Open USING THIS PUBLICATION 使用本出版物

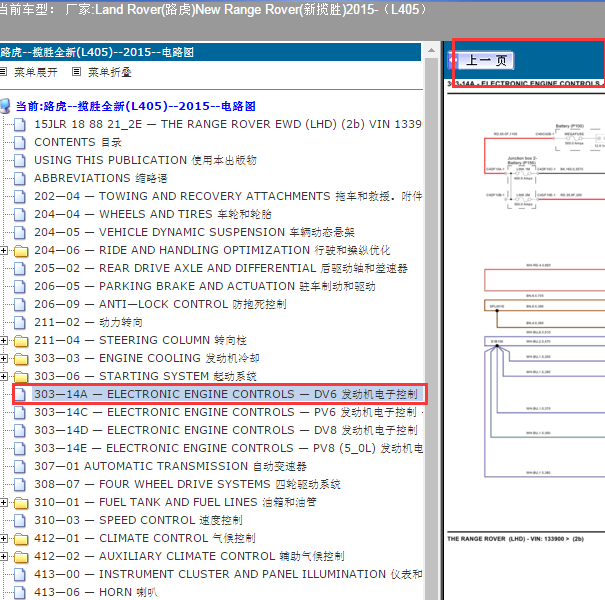tap(145, 160)
